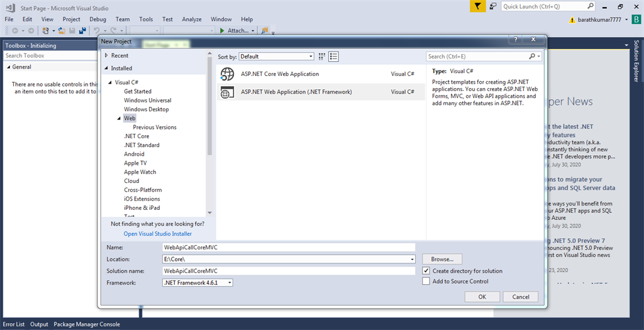Select the .NET Core tree item
644x330 pixels.
click(136, 136)
